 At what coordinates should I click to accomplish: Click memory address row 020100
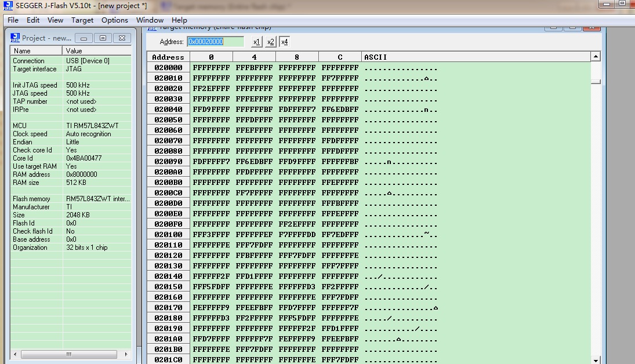(168, 234)
